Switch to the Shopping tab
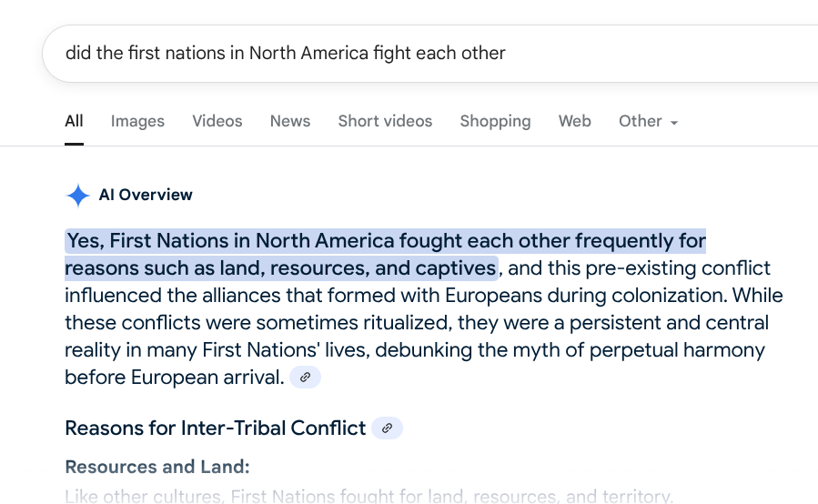Screen dimensions: 818x504 [495, 121]
